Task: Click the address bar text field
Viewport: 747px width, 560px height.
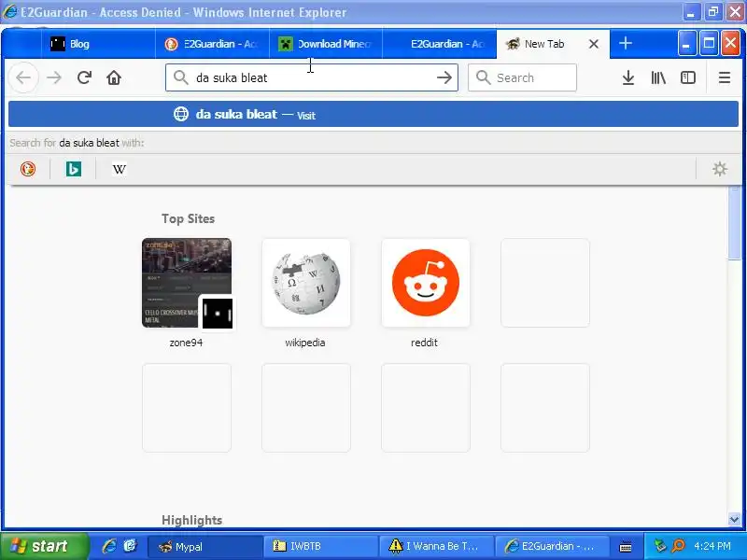Action: click(312, 77)
